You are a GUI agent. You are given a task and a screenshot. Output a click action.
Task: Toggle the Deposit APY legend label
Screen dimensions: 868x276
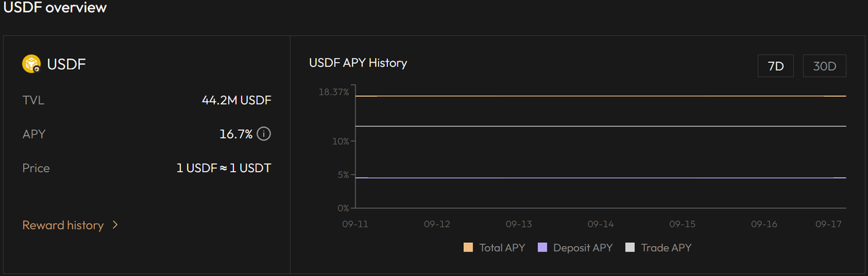pyautogui.click(x=583, y=248)
